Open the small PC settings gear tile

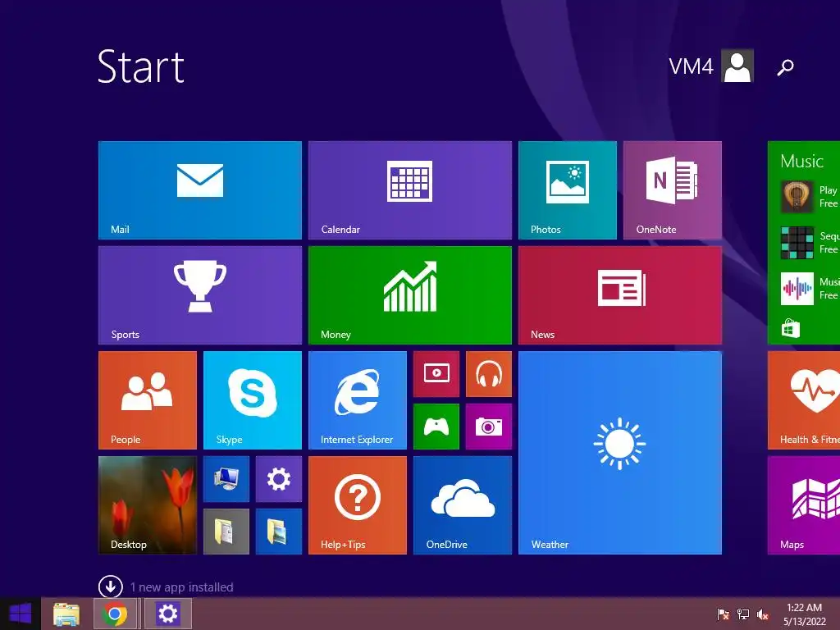[x=279, y=479]
